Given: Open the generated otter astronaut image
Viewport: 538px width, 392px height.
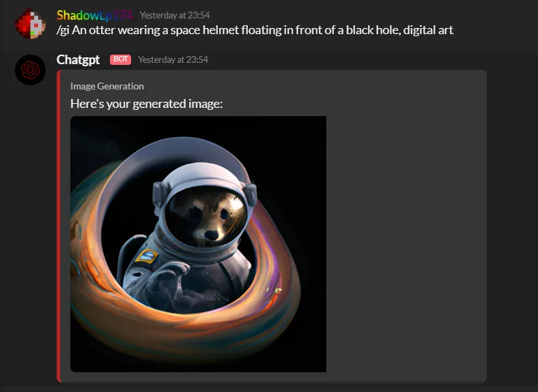Looking at the screenshot, I should pyautogui.click(x=198, y=244).
